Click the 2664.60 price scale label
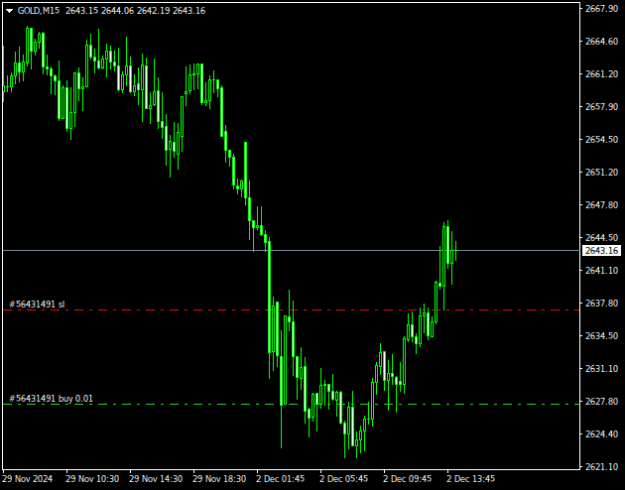 [601, 41]
